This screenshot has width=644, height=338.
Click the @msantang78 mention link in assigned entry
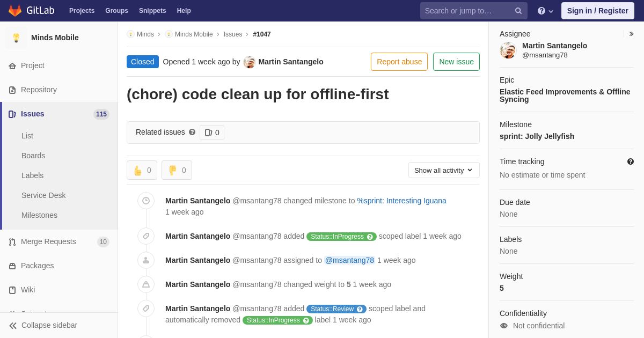click(349, 260)
